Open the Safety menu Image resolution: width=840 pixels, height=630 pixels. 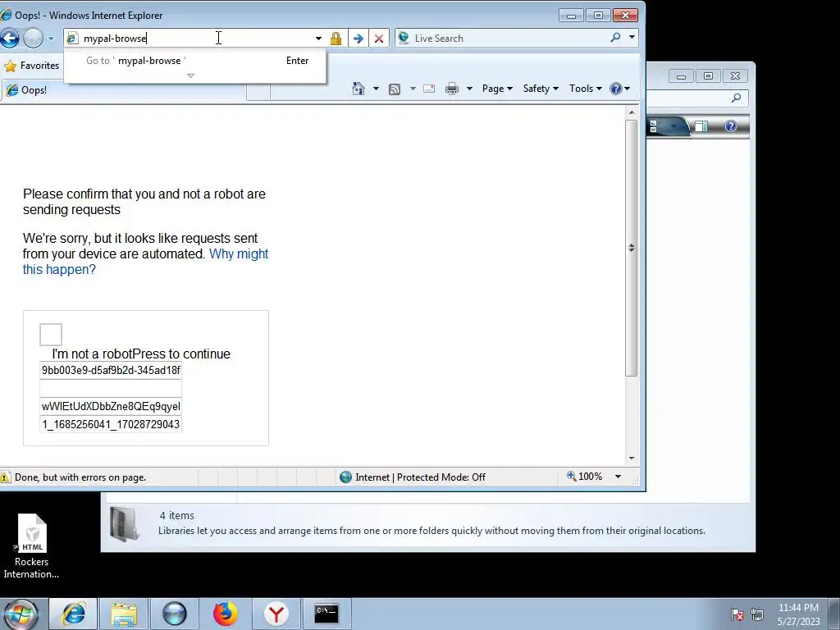[x=541, y=89]
